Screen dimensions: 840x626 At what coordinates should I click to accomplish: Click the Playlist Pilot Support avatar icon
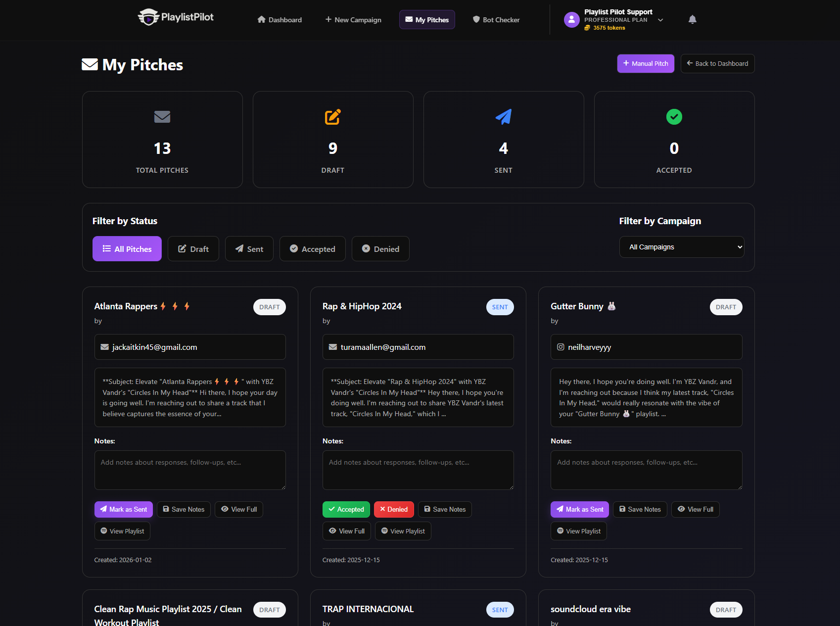pos(571,19)
